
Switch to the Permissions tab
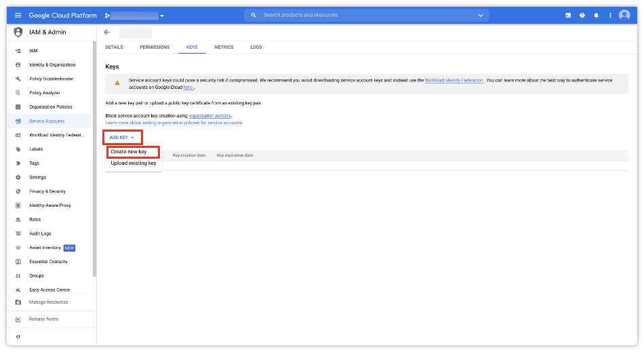pyautogui.click(x=155, y=47)
